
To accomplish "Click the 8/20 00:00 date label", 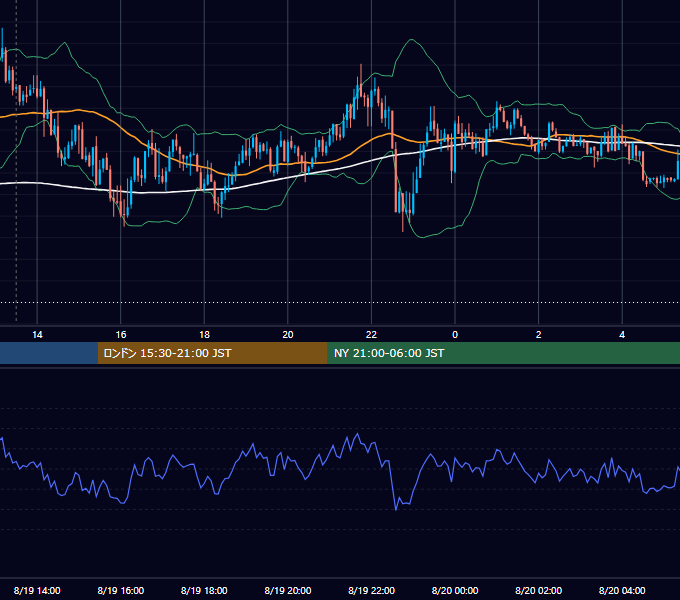I will click(x=455, y=590).
